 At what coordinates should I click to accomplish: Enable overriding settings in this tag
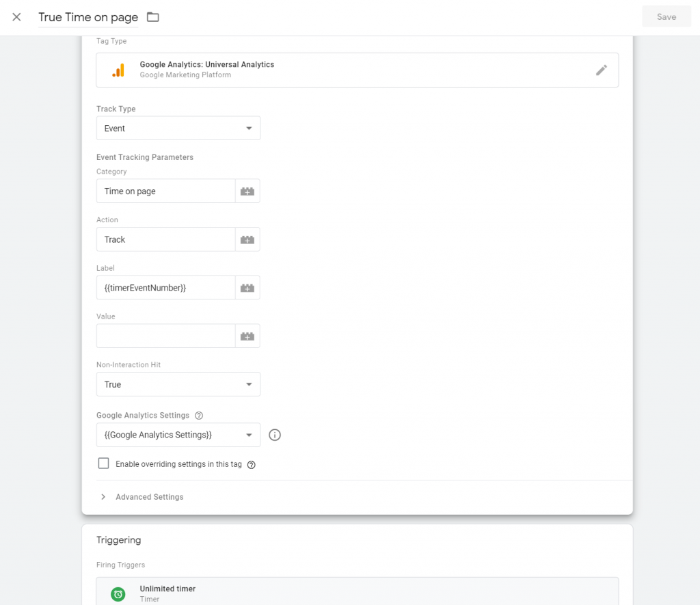[x=104, y=463]
